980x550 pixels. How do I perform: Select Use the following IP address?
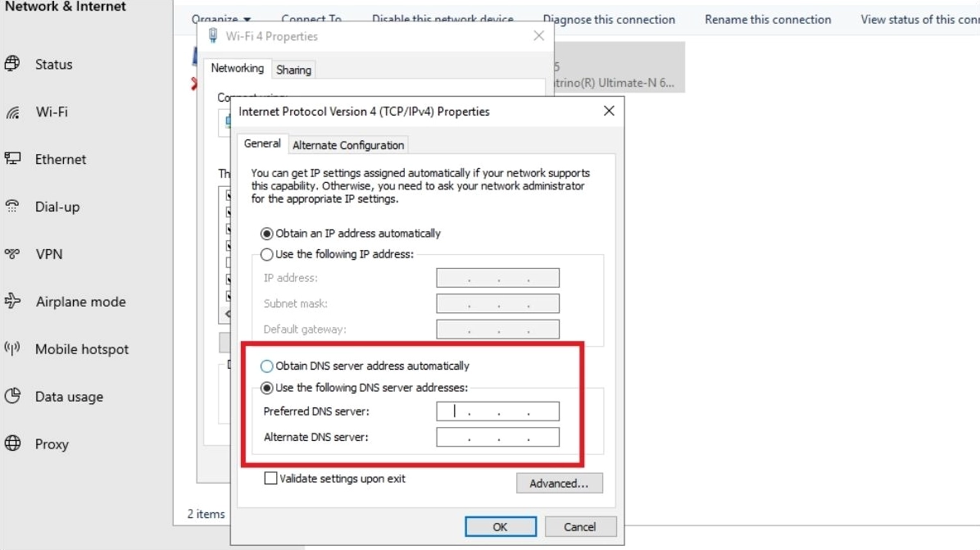[267, 255]
